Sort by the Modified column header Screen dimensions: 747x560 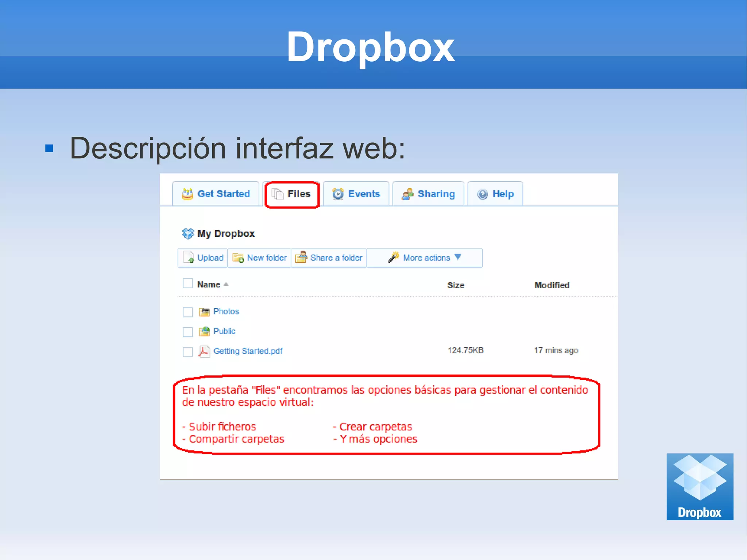point(552,285)
